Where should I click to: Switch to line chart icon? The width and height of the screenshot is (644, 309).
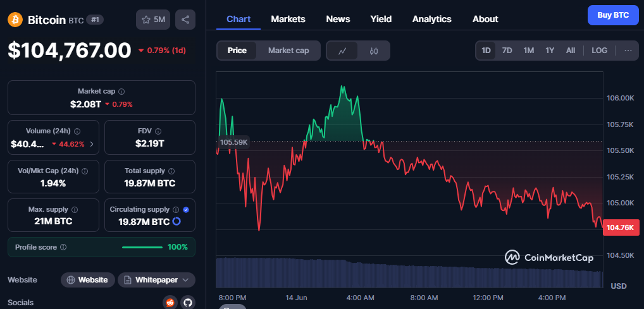pos(342,51)
